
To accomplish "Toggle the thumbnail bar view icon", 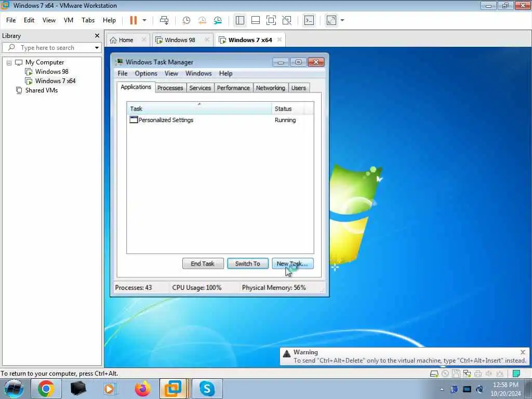I will 256,20.
